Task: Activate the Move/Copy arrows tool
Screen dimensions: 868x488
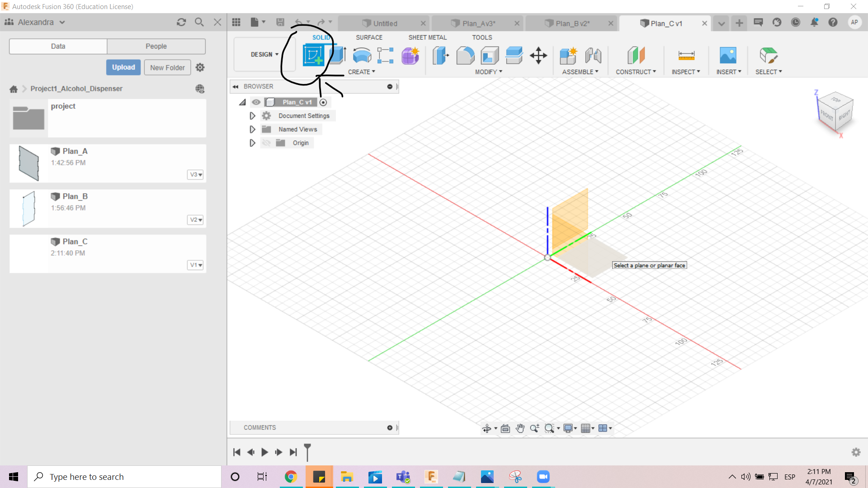Action: coord(538,56)
